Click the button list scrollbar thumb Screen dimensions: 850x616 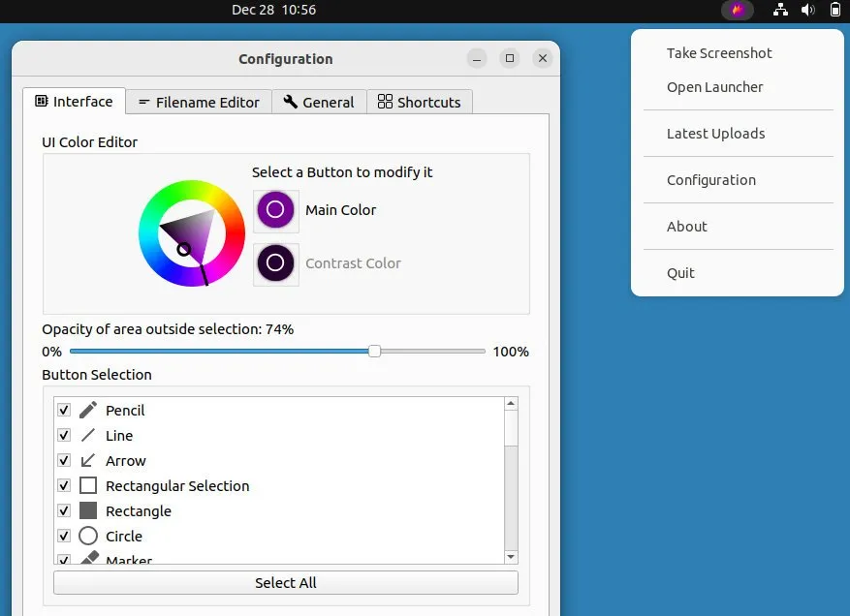point(511,428)
